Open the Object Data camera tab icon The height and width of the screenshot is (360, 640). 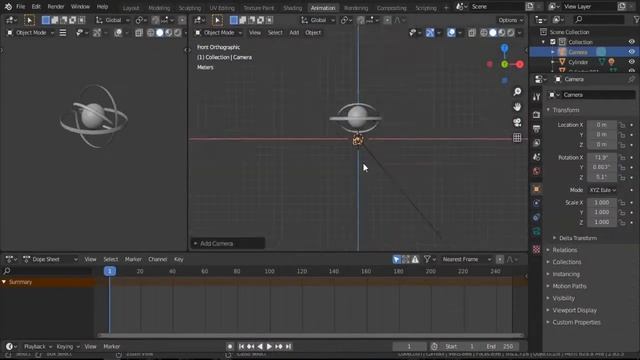point(536,232)
